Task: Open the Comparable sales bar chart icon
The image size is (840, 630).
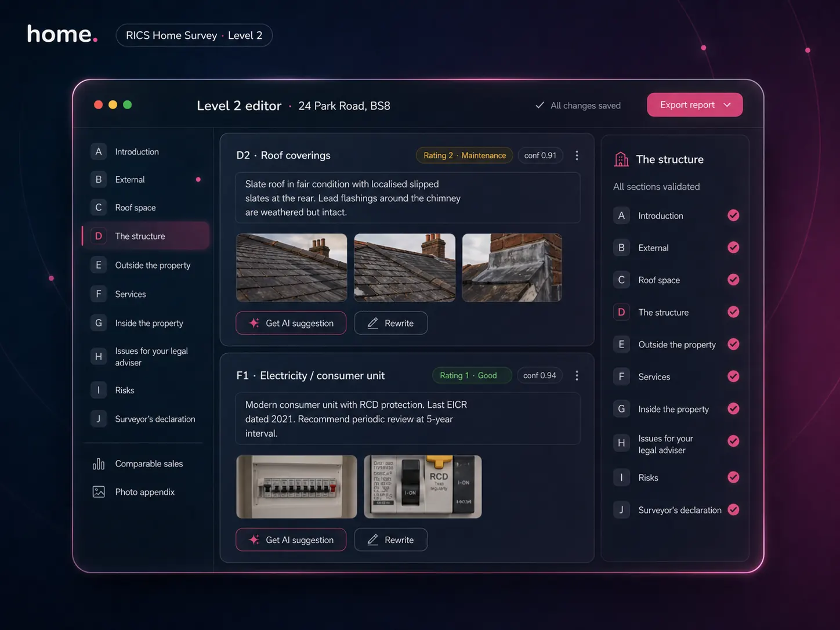Action: 99,464
